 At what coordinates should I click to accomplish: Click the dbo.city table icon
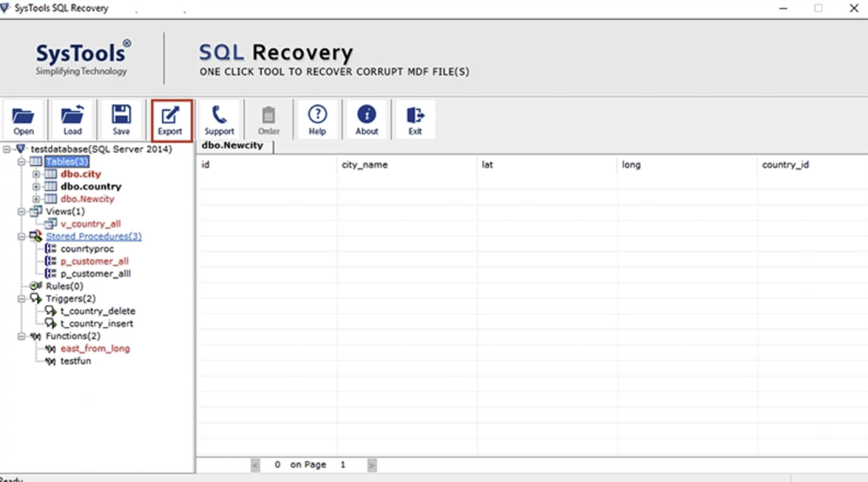(50, 174)
